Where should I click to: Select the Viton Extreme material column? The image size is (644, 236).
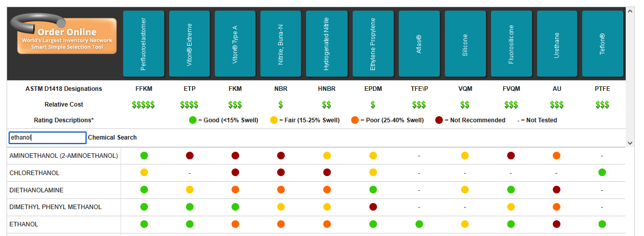(x=190, y=44)
